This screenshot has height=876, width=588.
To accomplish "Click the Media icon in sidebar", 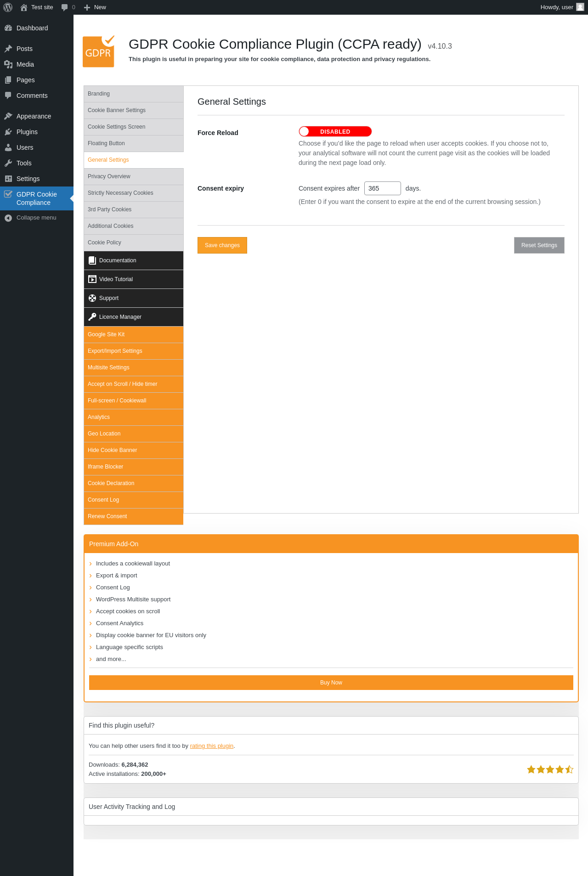I will (x=8, y=64).
